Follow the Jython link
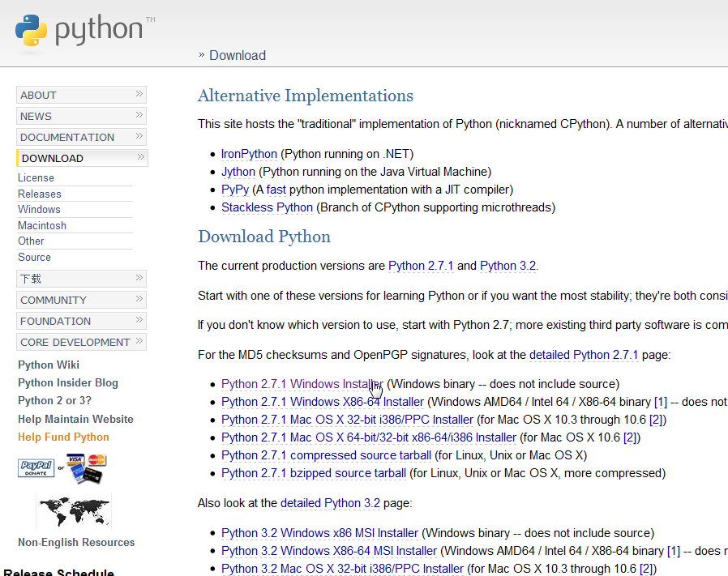Viewport: 728px width, 576px height. (x=238, y=172)
